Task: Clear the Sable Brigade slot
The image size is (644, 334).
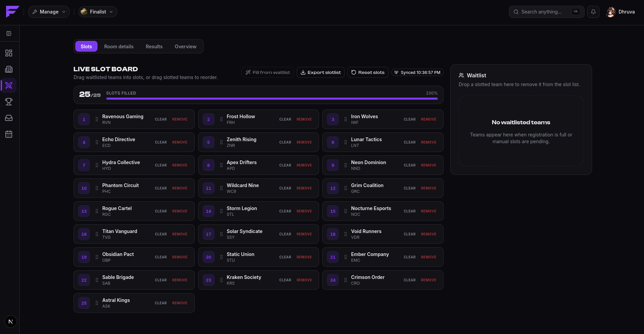Action: pyautogui.click(x=161, y=280)
